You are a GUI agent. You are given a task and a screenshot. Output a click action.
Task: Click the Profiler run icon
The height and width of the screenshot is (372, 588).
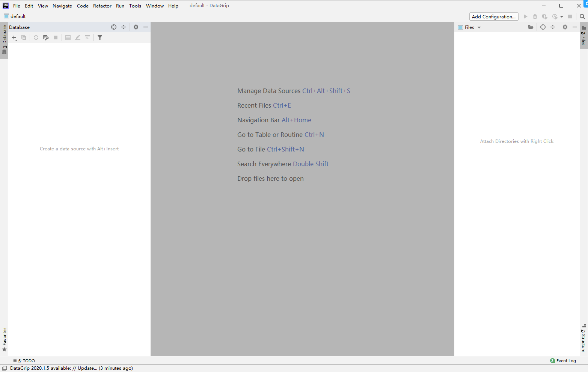[x=555, y=16]
